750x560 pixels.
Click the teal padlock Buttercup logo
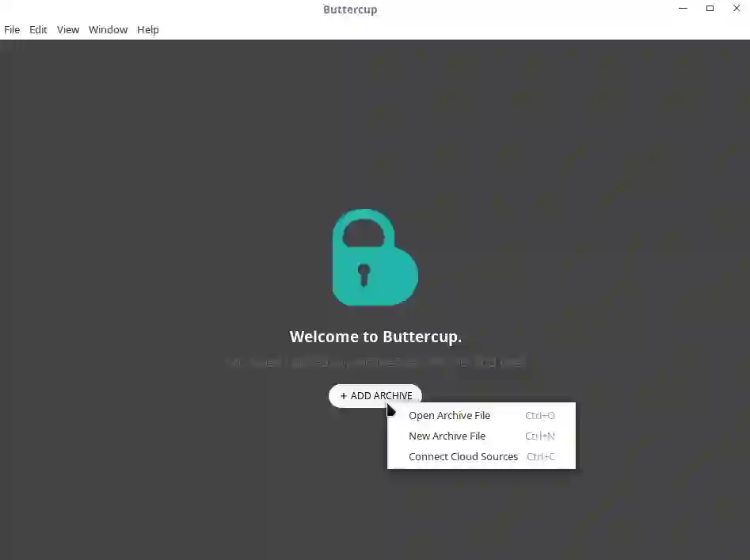pyautogui.click(x=375, y=257)
